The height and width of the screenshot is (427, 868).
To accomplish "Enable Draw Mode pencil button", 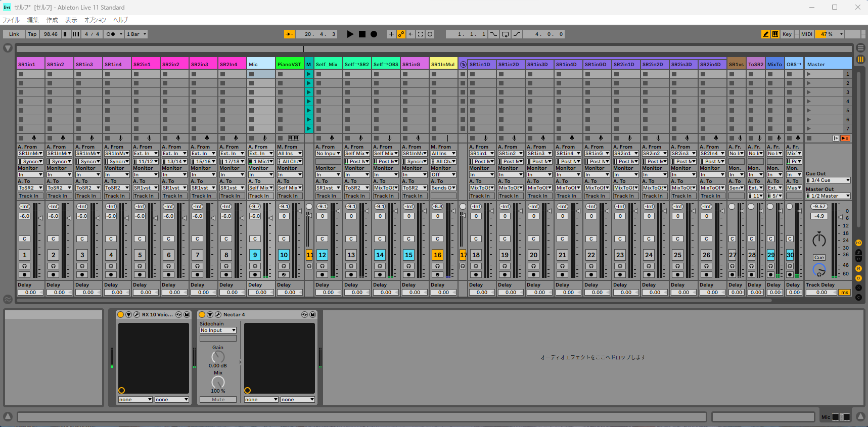I will pyautogui.click(x=765, y=34).
